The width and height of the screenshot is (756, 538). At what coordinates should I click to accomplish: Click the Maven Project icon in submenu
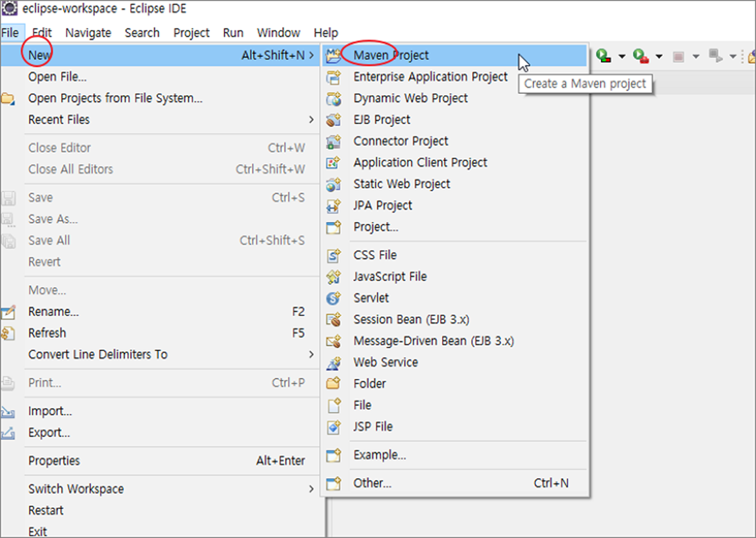(334, 56)
